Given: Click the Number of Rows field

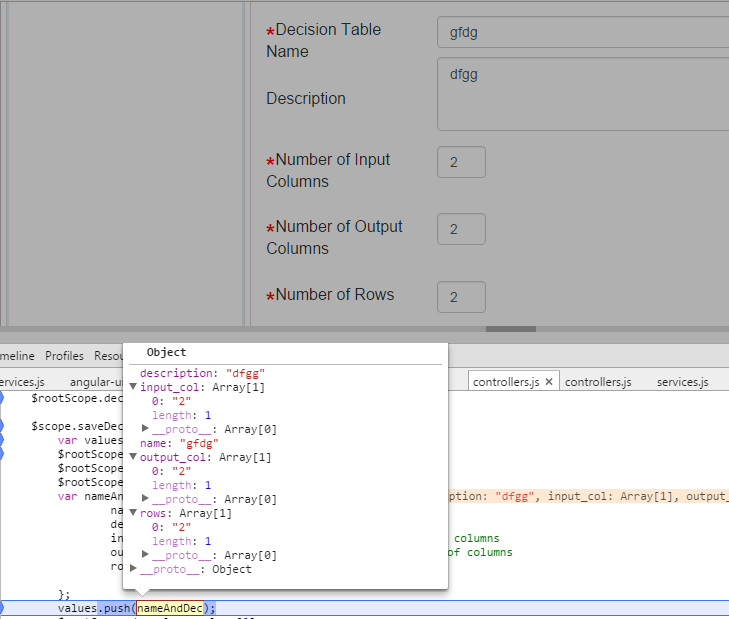Looking at the screenshot, I should (x=461, y=297).
